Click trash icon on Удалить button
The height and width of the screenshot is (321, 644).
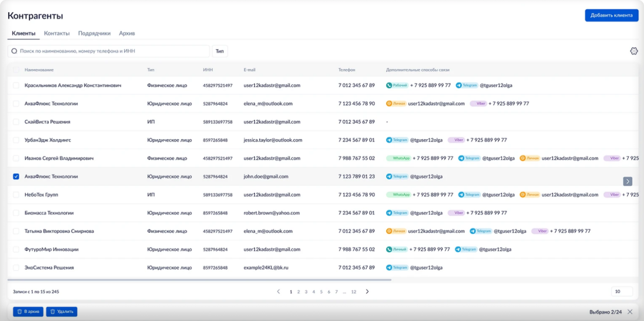(53, 312)
